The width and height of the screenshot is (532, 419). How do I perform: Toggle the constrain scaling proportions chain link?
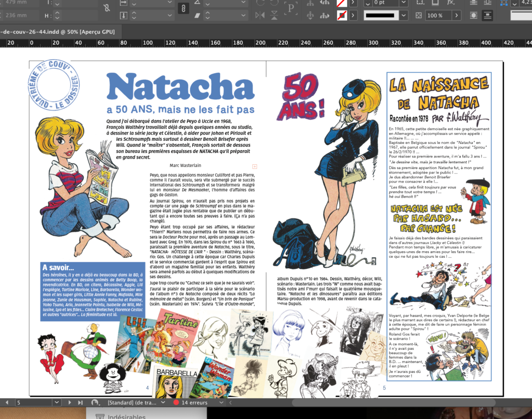click(x=183, y=8)
